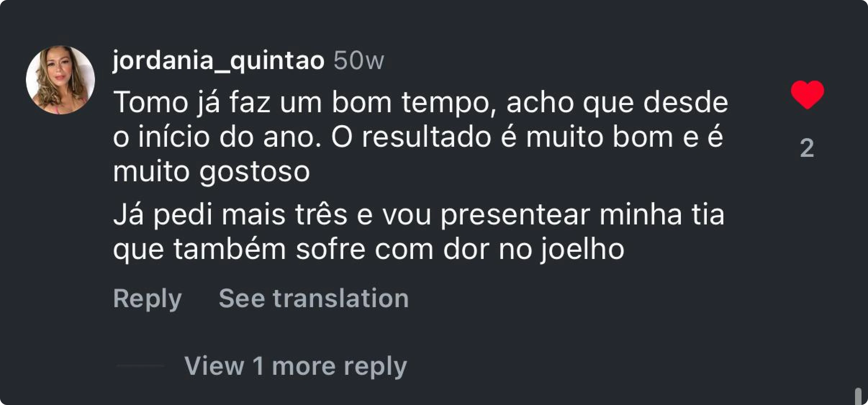Show the comment's translation
This screenshot has height=405, width=868.
[313, 299]
